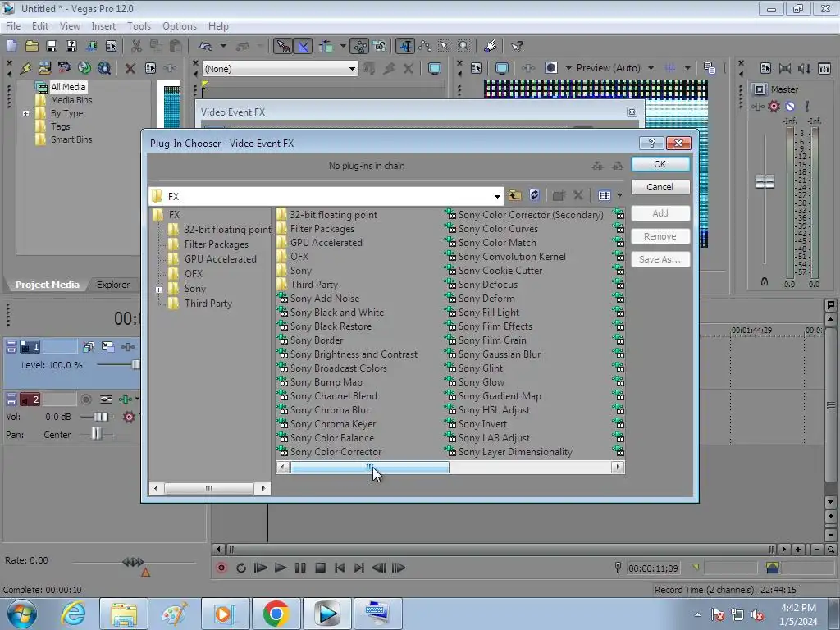Click Downmix Output icon in Master Bus
Image resolution: width=840 pixels, height=630 pixels.
tap(785, 68)
